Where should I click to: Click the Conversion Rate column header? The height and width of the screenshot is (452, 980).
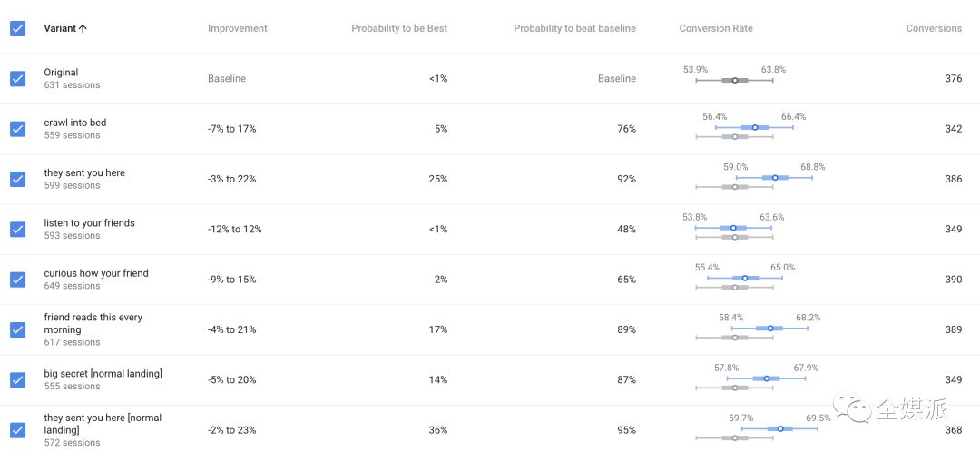pyautogui.click(x=716, y=28)
